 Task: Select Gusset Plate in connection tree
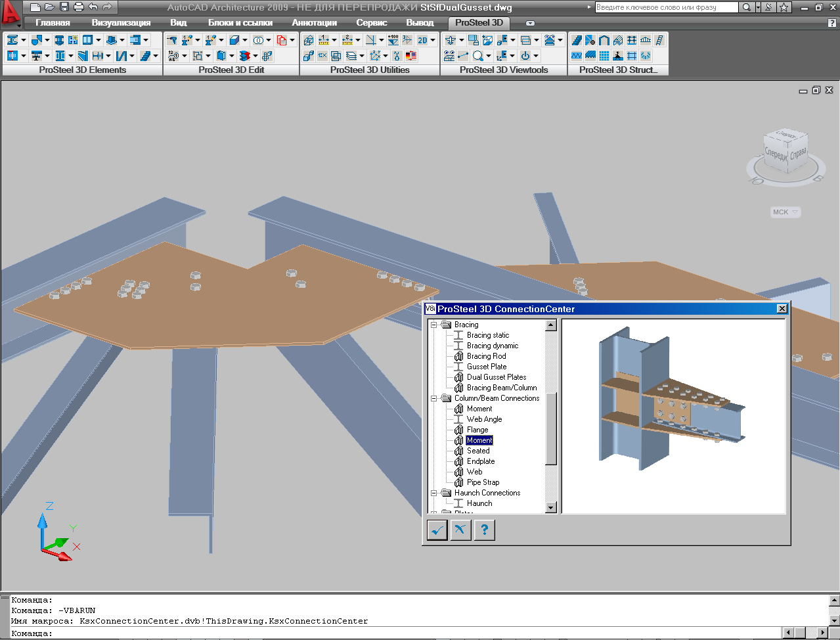click(x=487, y=367)
